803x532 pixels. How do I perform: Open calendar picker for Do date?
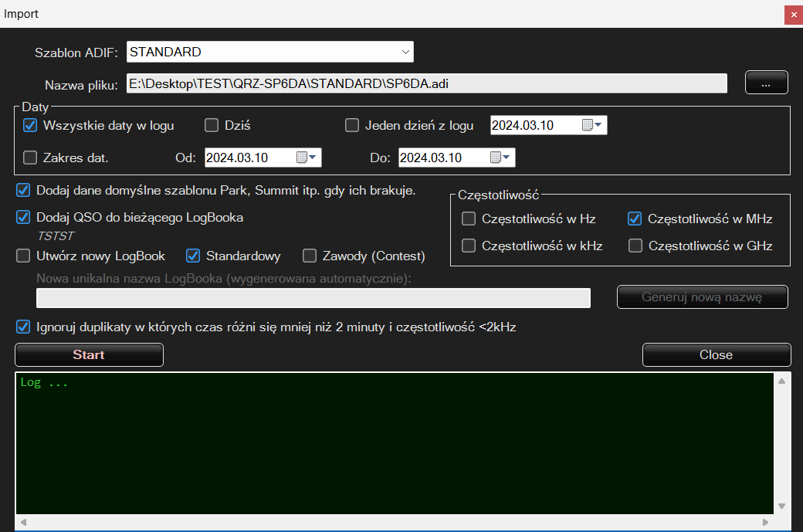500,158
